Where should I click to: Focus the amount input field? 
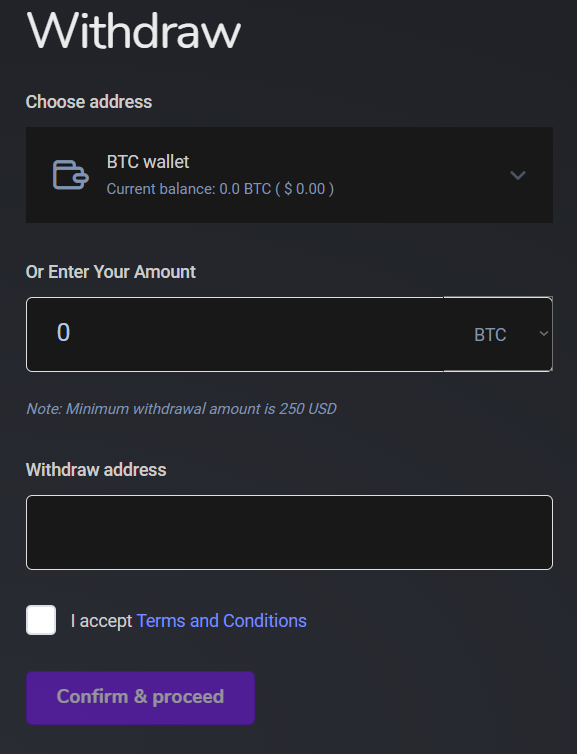click(235, 334)
